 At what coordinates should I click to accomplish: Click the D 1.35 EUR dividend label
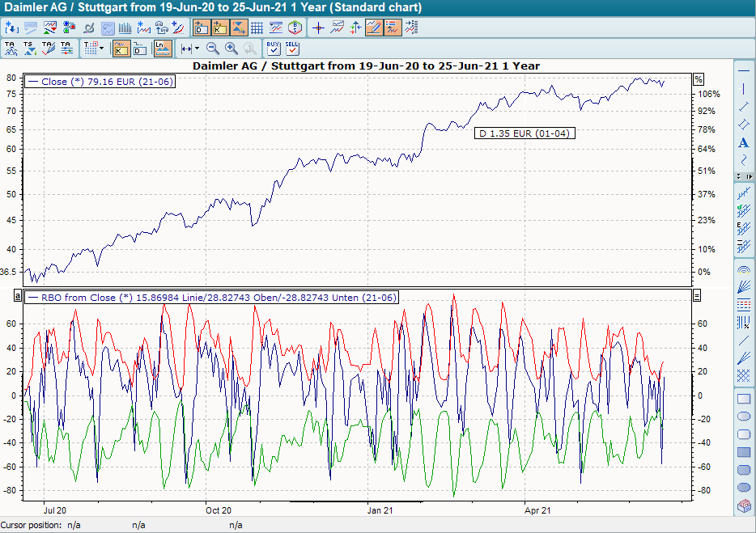(x=524, y=133)
